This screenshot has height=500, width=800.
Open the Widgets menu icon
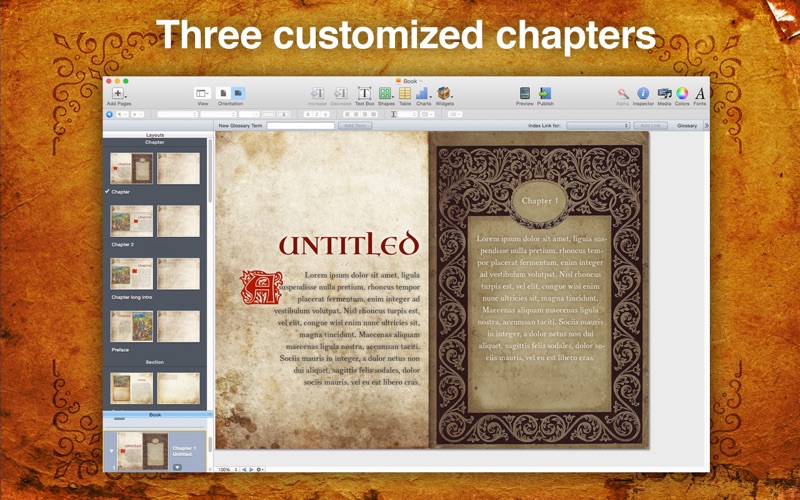(444, 93)
